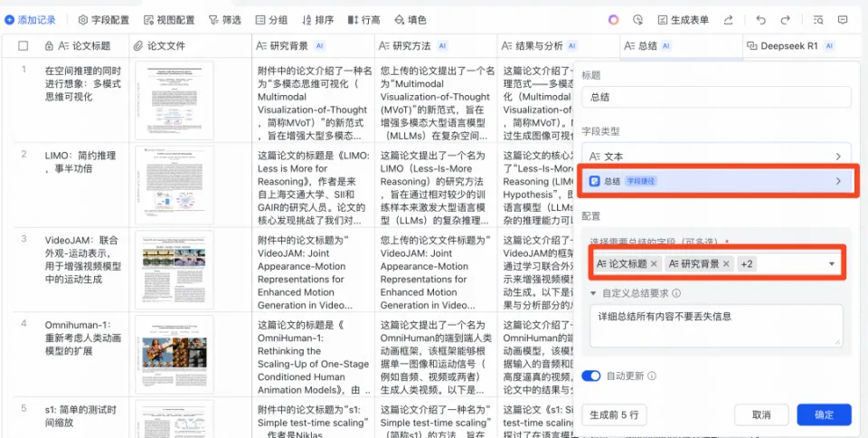
Task: Click row 2 研究背景 cell about LIMO
Action: (x=314, y=187)
